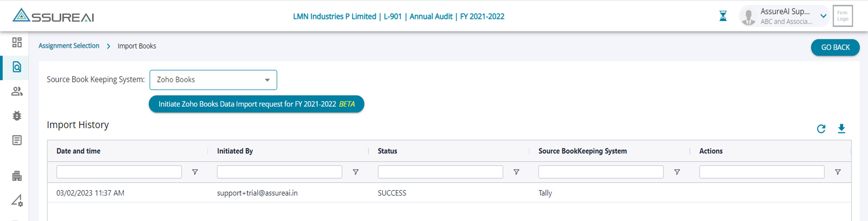The height and width of the screenshot is (221, 868).
Task: Click the building icon in the sidebar
Action: 17,176
